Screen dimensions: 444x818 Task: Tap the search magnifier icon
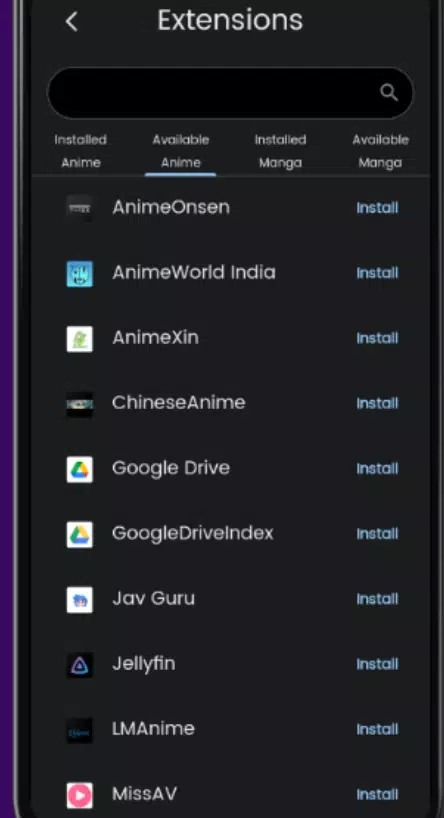point(389,93)
